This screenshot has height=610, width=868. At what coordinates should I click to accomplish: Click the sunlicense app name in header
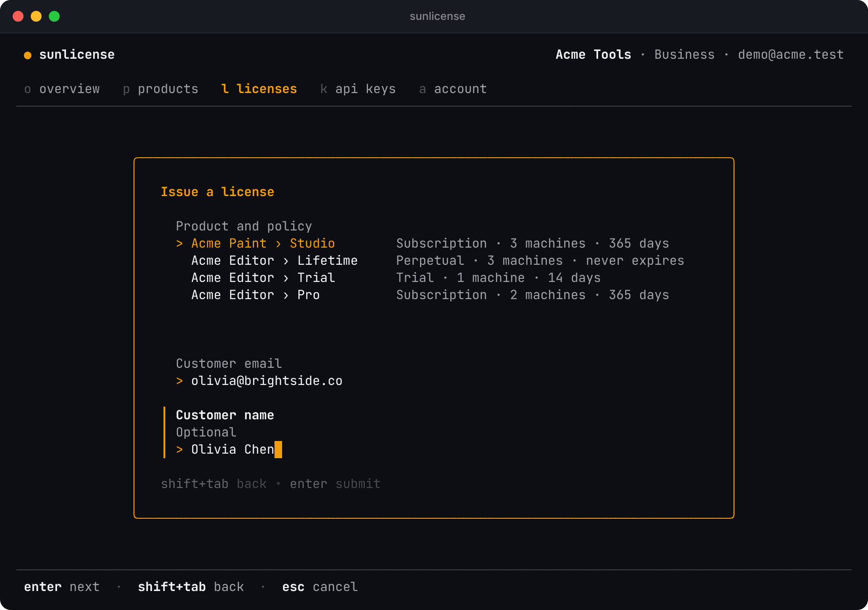pyautogui.click(x=77, y=55)
